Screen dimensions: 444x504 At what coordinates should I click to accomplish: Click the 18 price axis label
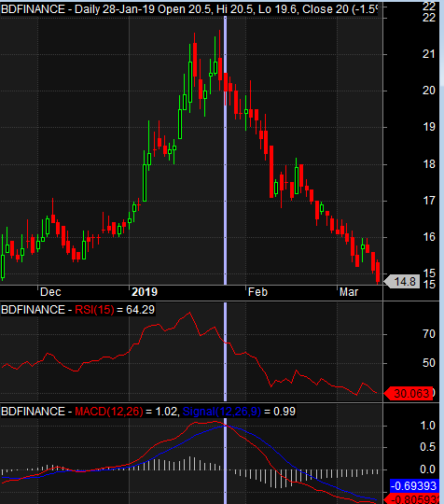point(428,164)
